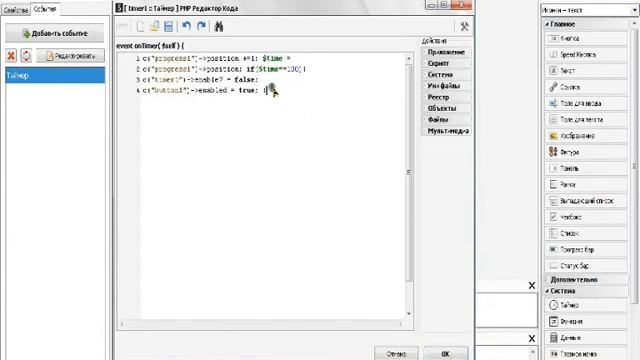Select the Поле для текста component
Viewport: 640px width, 360px height.
pos(586,120)
